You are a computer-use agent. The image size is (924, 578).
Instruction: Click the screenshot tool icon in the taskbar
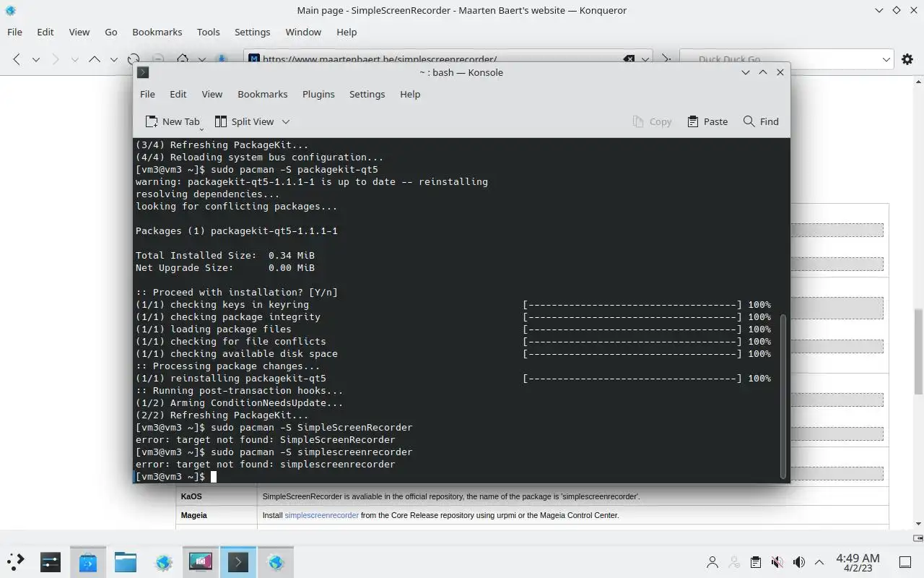[200, 561]
